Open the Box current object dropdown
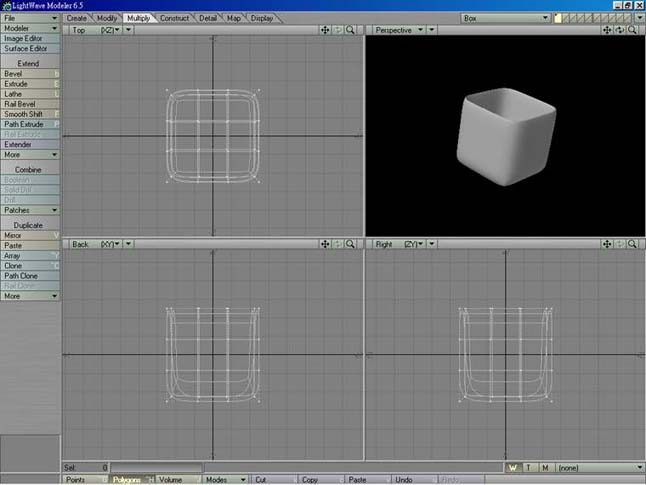The width and height of the screenshot is (646, 485). 506,18
